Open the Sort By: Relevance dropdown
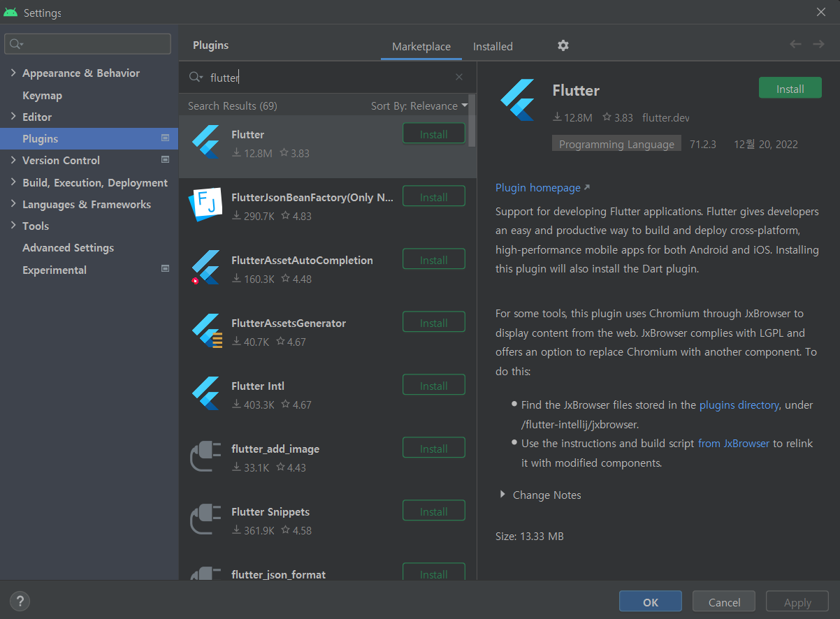 (419, 106)
